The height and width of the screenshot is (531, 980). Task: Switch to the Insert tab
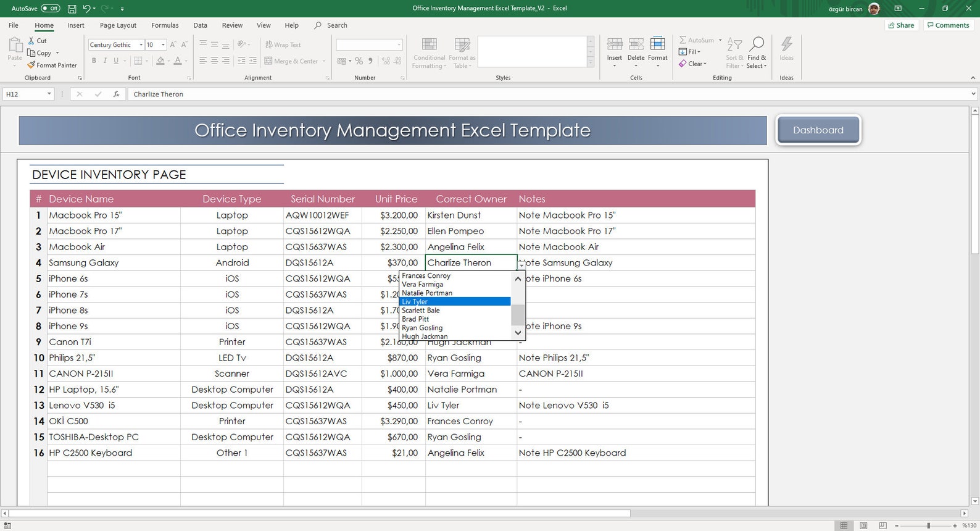coord(76,25)
